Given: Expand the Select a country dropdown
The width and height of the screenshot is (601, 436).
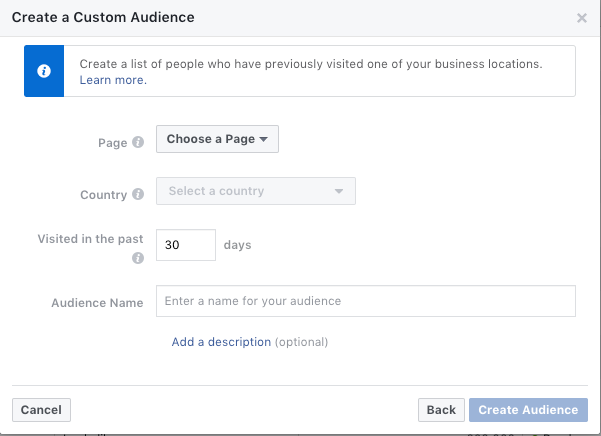Looking at the screenshot, I should pyautogui.click(x=256, y=191).
